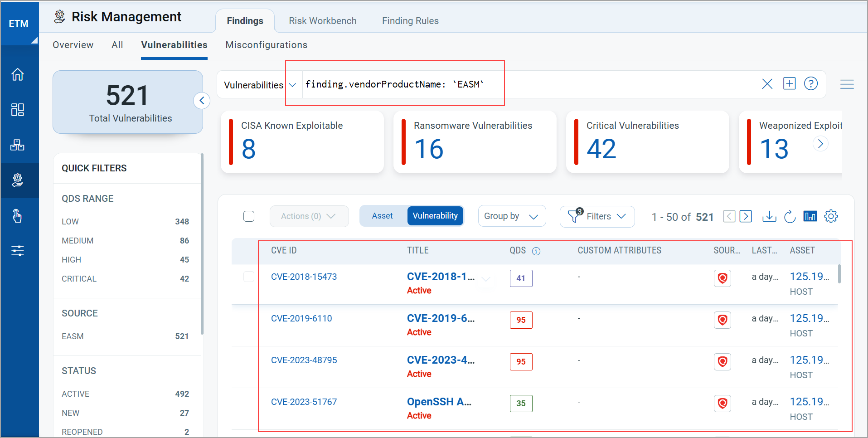Viewport: 868px width, 438px height.
Task: Switch to Asset view toggle
Action: point(383,216)
